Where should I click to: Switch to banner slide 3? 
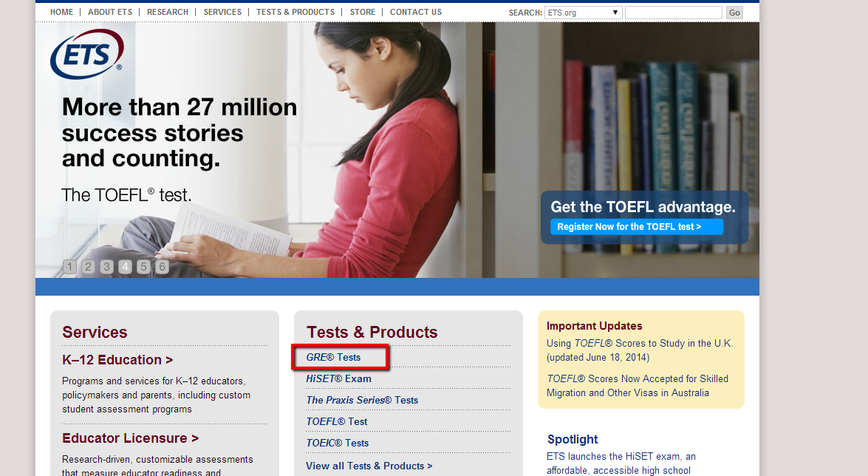tap(107, 267)
